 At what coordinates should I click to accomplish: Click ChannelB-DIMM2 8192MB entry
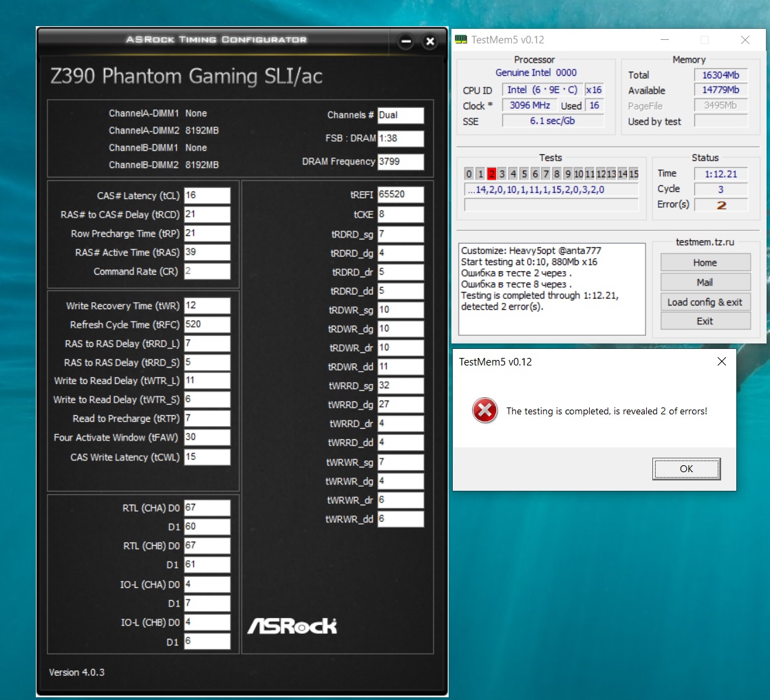coord(164,165)
